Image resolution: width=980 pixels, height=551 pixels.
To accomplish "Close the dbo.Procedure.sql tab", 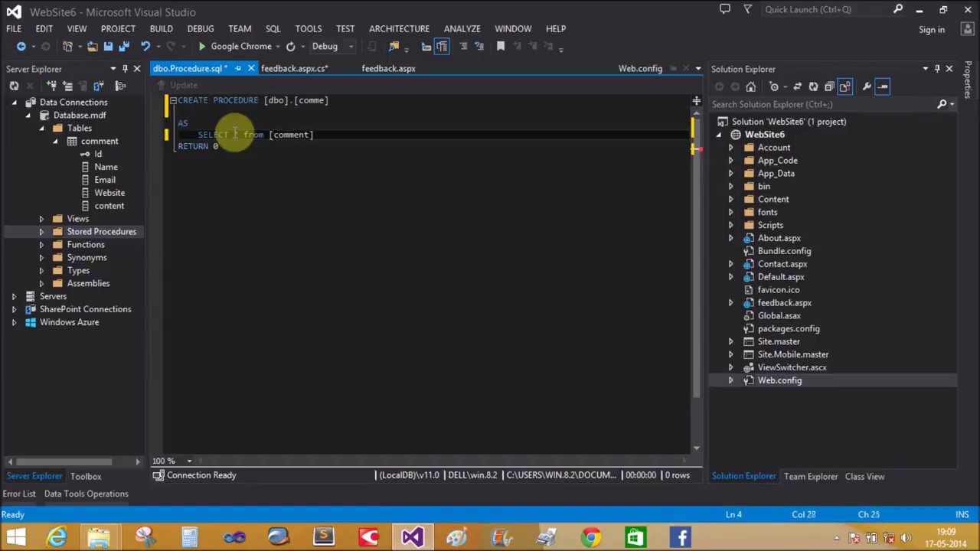I will (x=251, y=69).
